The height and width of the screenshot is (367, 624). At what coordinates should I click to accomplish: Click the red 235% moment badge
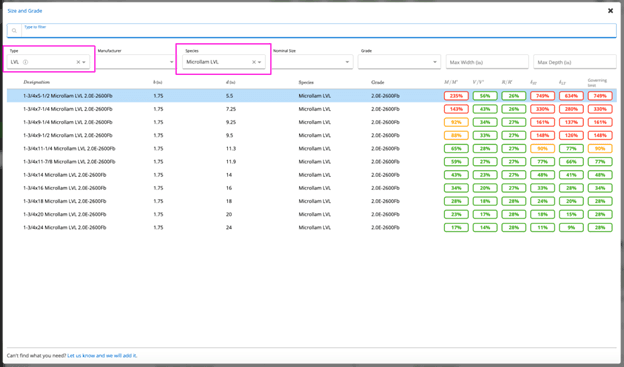coord(456,96)
